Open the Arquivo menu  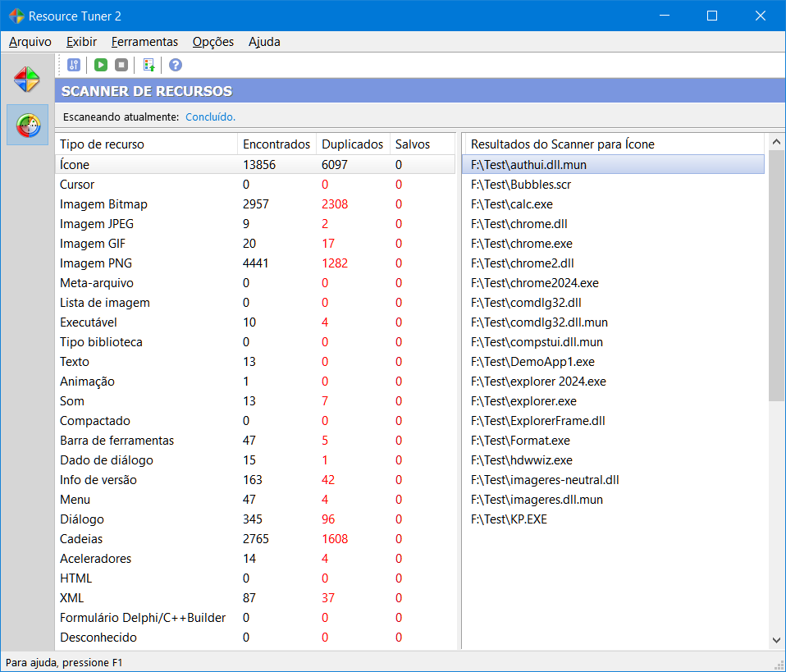pos(30,42)
